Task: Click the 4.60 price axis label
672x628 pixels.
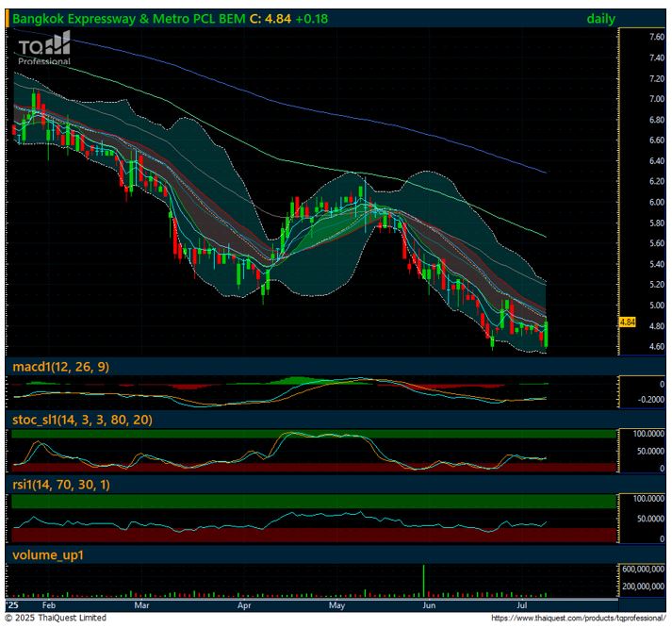Action: point(657,347)
